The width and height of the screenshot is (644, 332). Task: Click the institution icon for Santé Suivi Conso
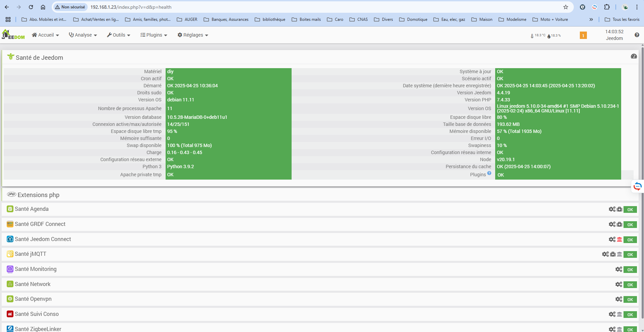coord(619,314)
